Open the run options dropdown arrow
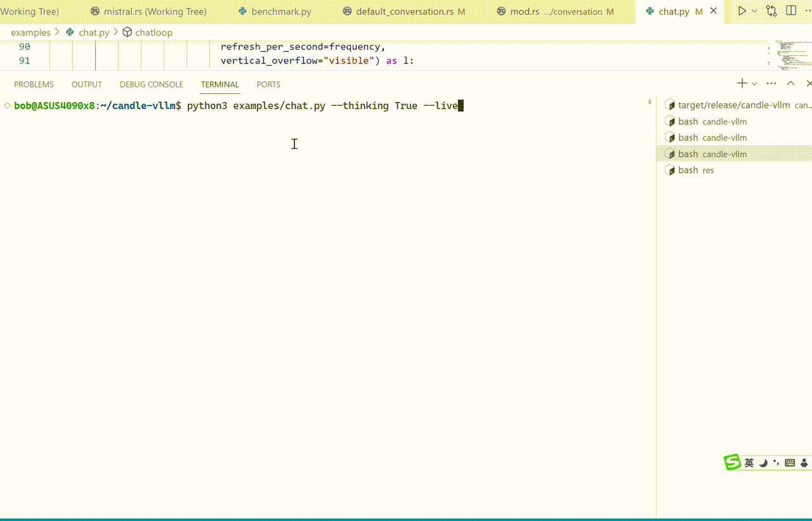 click(x=754, y=11)
